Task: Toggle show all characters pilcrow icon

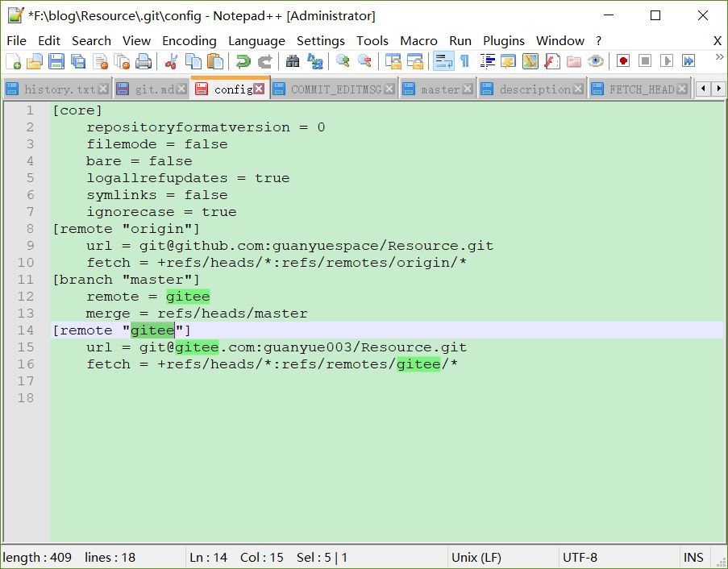Action: click(x=464, y=61)
